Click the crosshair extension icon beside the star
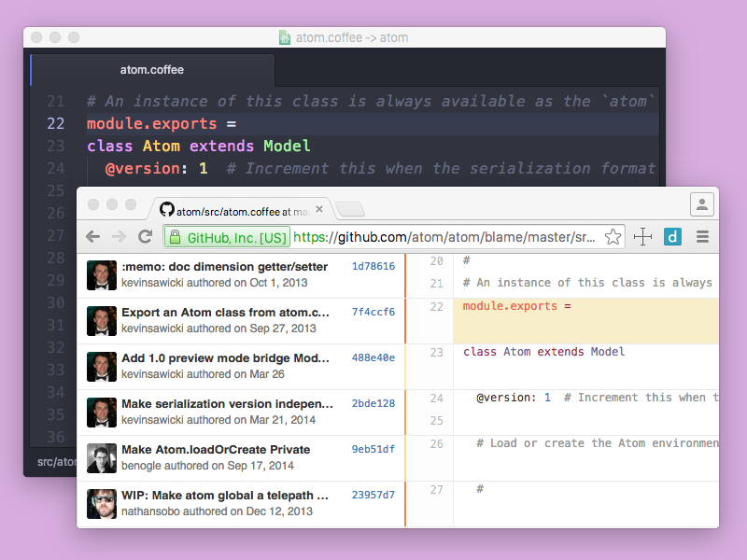Screen dimensions: 747x560 (642, 237)
